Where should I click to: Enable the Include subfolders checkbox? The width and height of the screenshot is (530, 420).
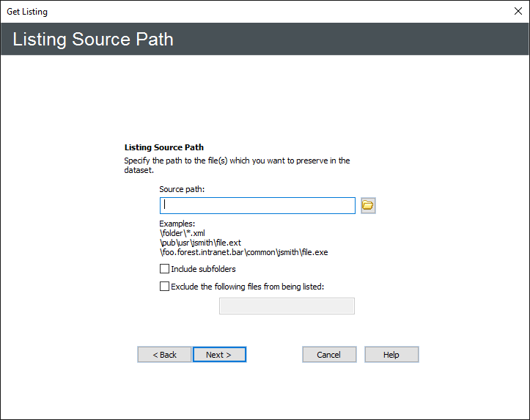point(164,269)
